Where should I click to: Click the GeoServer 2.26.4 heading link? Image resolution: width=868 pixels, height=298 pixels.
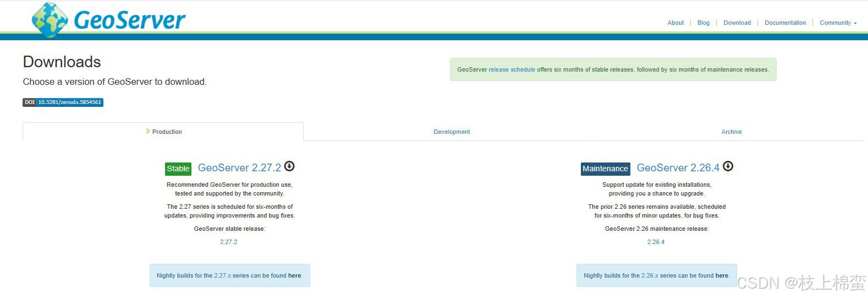(x=678, y=168)
